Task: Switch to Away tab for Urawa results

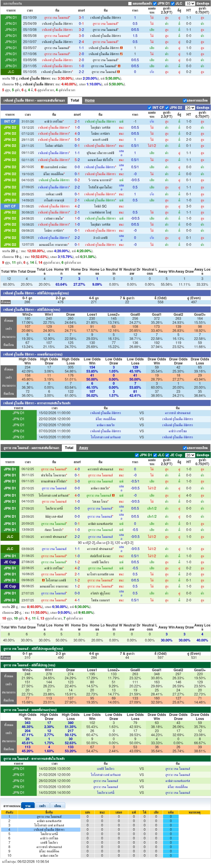Action: [83, 448]
